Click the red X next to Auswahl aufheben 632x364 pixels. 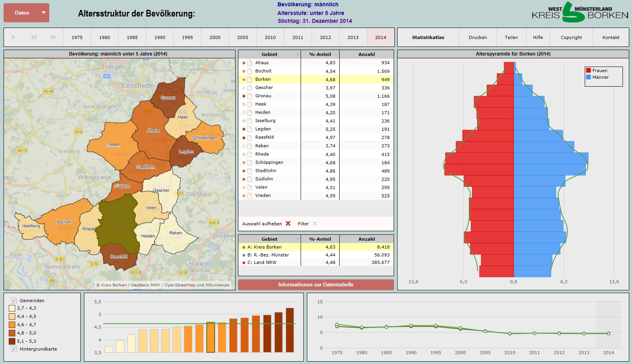click(288, 223)
